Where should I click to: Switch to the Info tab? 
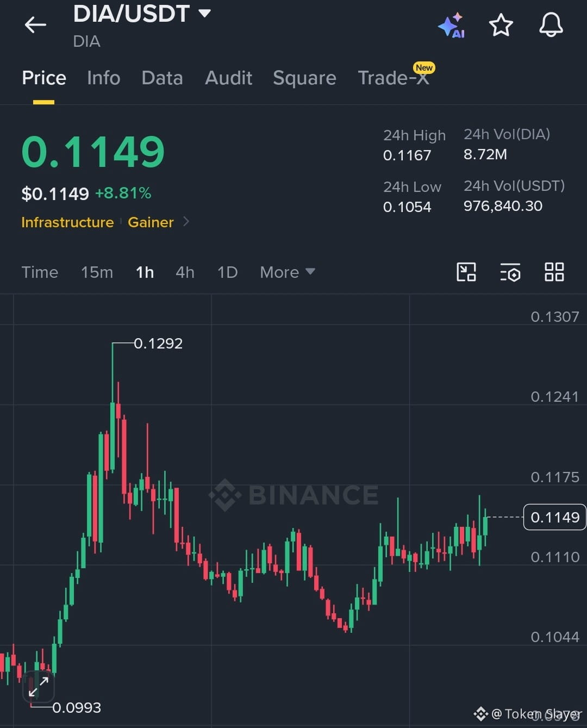(x=103, y=78)
